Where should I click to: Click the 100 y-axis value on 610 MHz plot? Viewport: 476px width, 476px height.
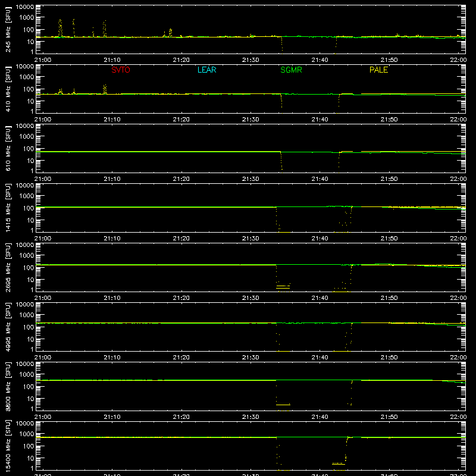(29, 149)
